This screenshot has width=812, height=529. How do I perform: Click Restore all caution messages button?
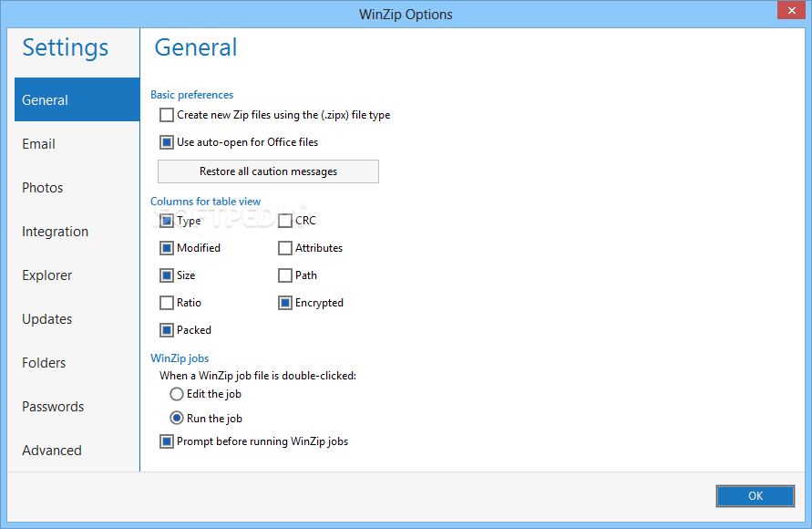[268, 171]
